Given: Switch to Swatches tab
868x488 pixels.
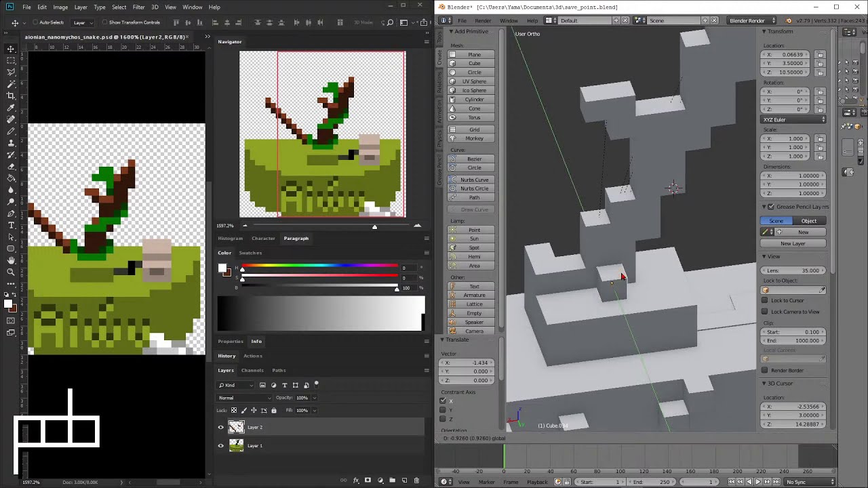Looking at the screenshot, I should [250, 253].
